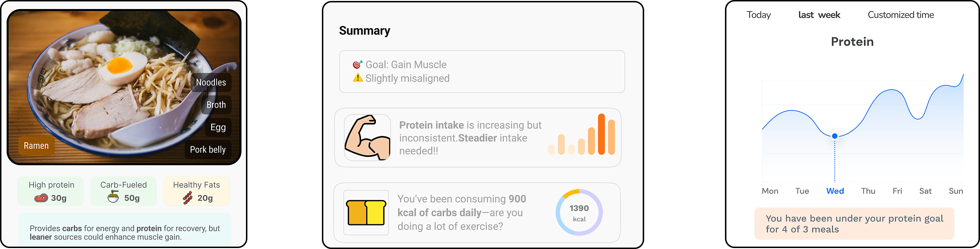Click the 1390 kcal ring chart
Image resolution: width=980 pixels, height=249 pixels.
[x=579, y=213]
